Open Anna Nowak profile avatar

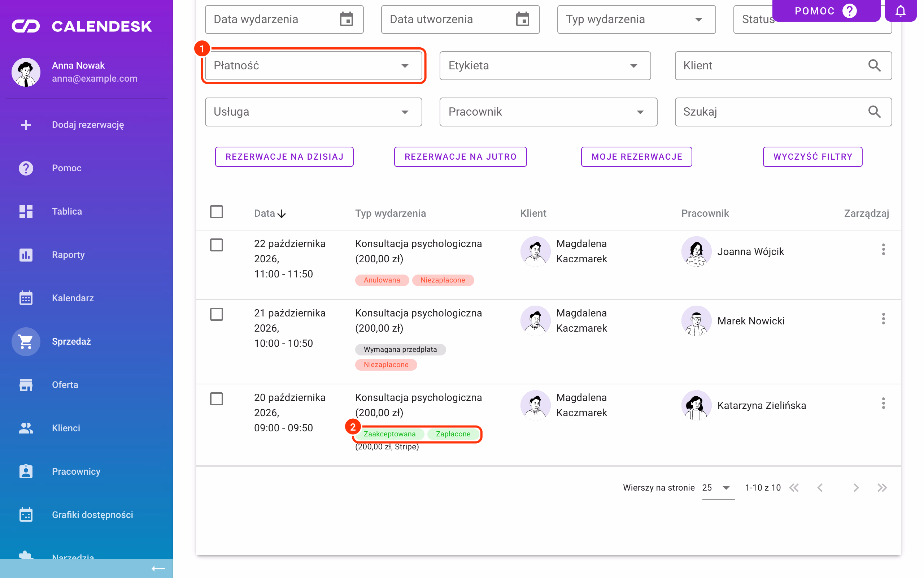coord(26,72)
